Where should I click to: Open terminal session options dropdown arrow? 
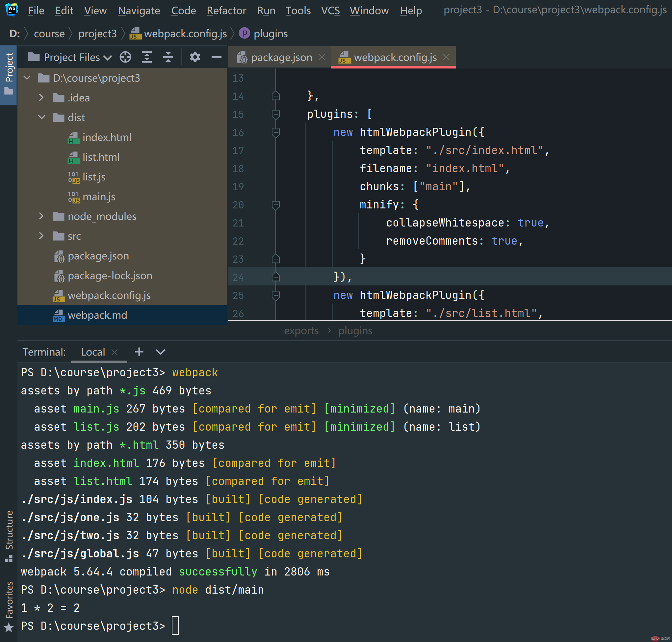160,352
